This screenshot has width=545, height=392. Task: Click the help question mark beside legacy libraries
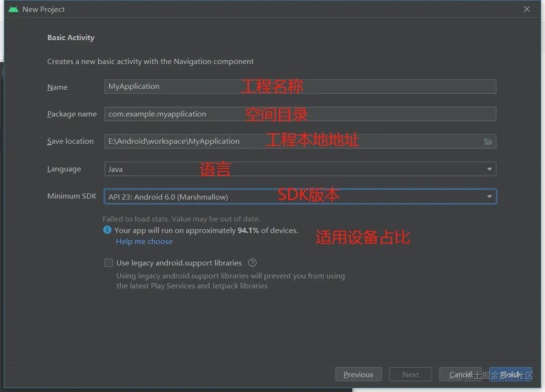(x=252, y=263)
